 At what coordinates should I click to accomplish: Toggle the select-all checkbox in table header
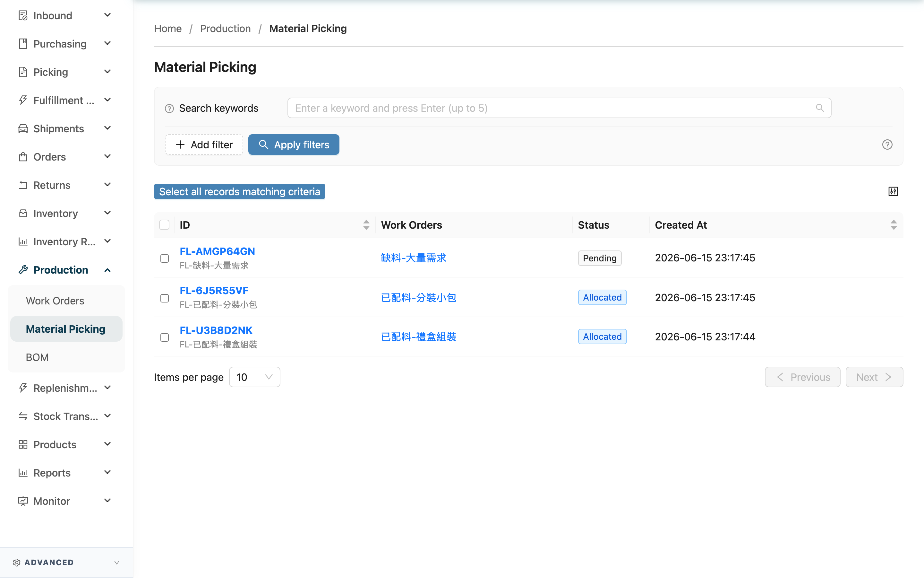(x=164, y=225)
